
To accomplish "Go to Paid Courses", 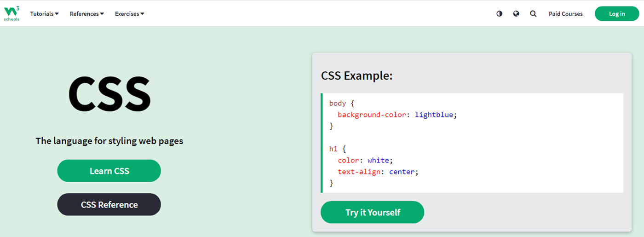I will point(565,14).
